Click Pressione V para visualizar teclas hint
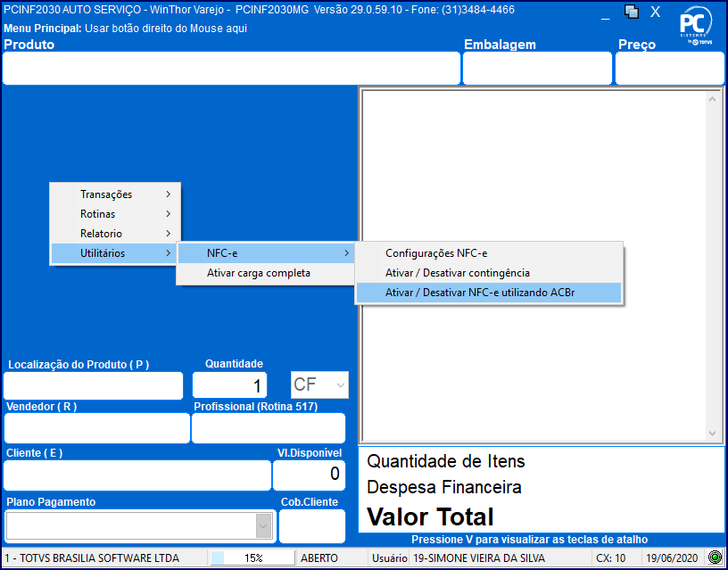The height and width of the screenshot is (570, 728). [529, 540]
